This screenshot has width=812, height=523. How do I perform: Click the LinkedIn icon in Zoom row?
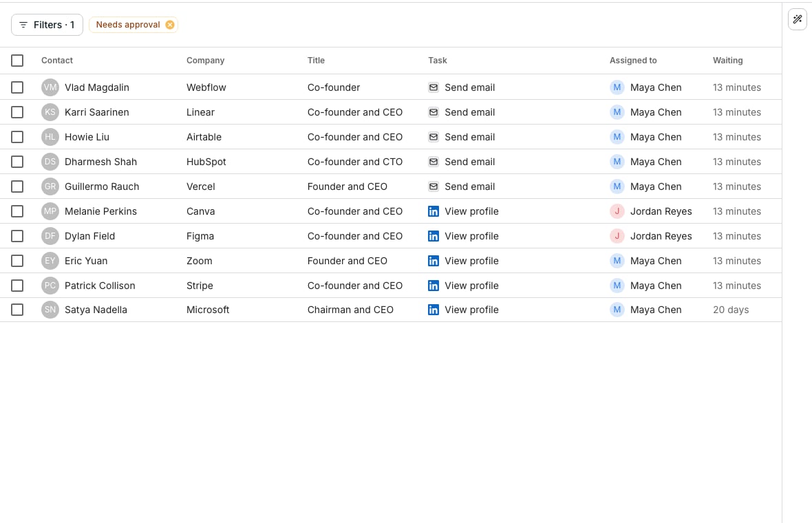click(434, 261)
